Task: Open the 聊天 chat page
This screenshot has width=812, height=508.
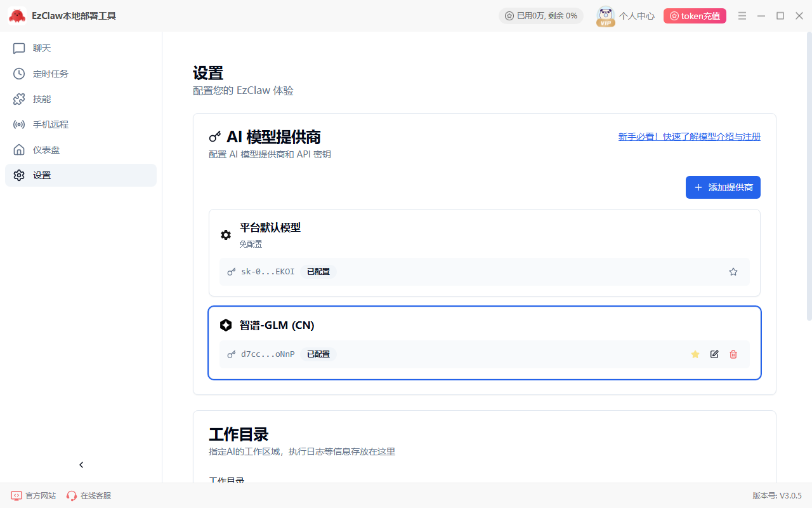Action: point(42,48)
